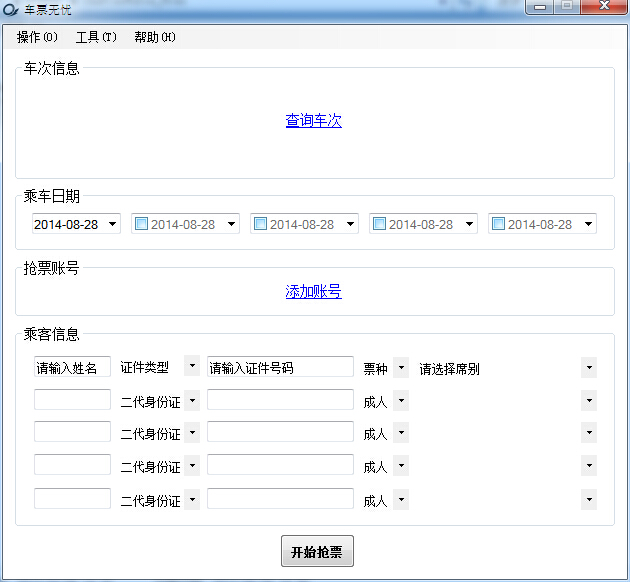Focus the 请输入姓名 name field

tap(72, 366)
